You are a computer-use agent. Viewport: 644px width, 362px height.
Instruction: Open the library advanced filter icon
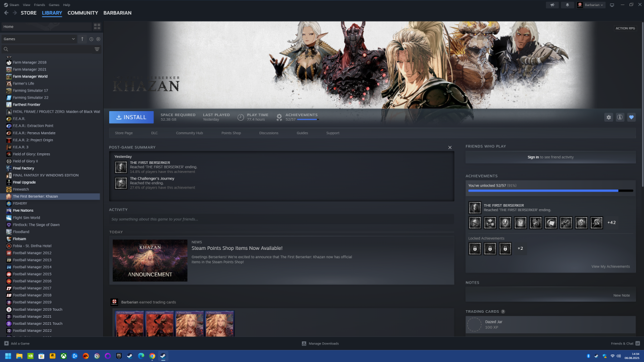tap(97, 49)
